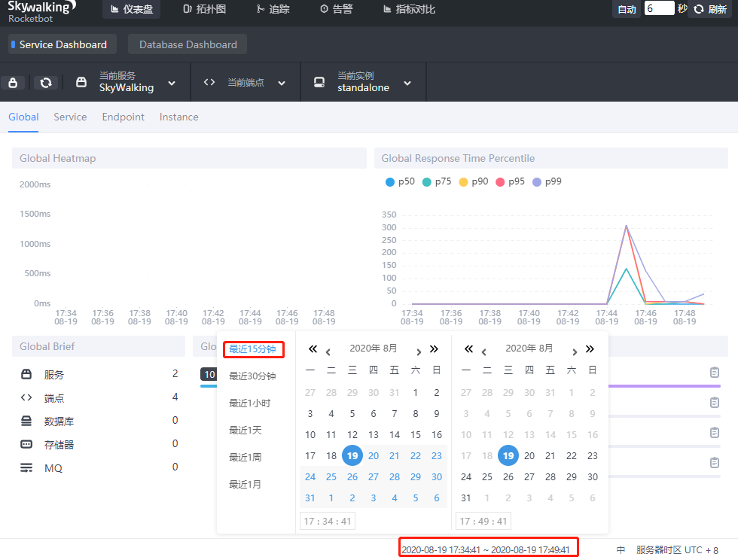Select the 最近30分钟 shortcut
The height and width of the screenshot is (560, 738).
pyautogui.click(x=252, y=376)
